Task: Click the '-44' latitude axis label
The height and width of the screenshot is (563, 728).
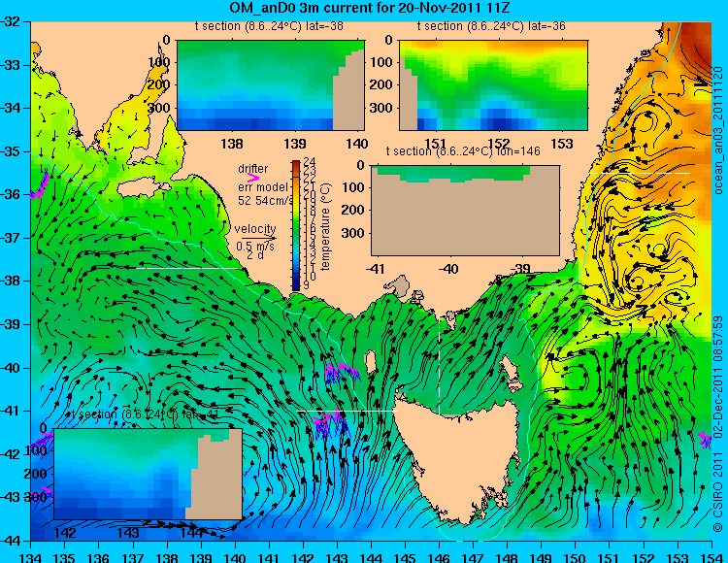Action: [11, 541]
